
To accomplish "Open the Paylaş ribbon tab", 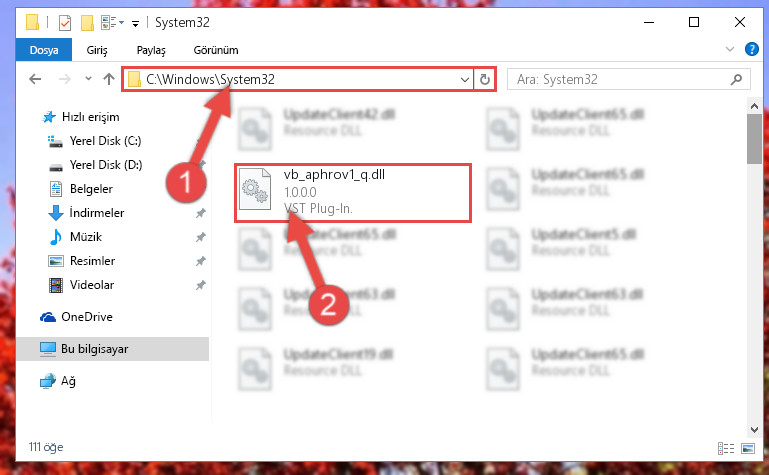I will tap(151, 50).
